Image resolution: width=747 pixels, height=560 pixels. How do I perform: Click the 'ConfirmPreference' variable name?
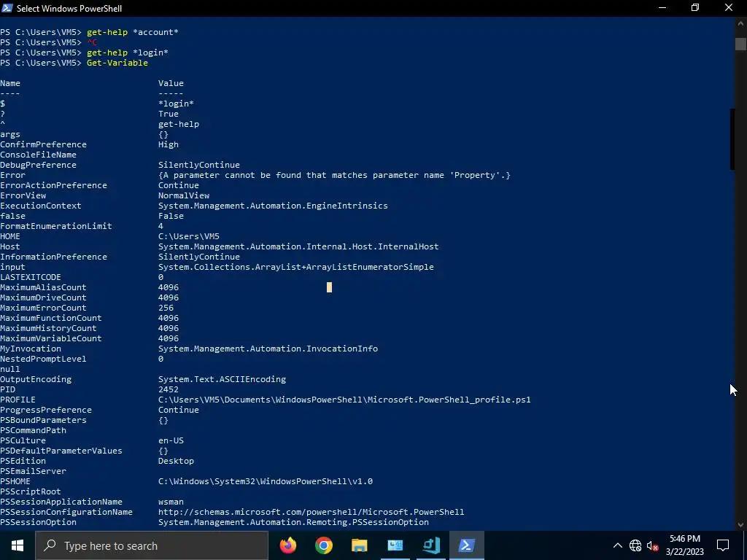pos(43,144)
